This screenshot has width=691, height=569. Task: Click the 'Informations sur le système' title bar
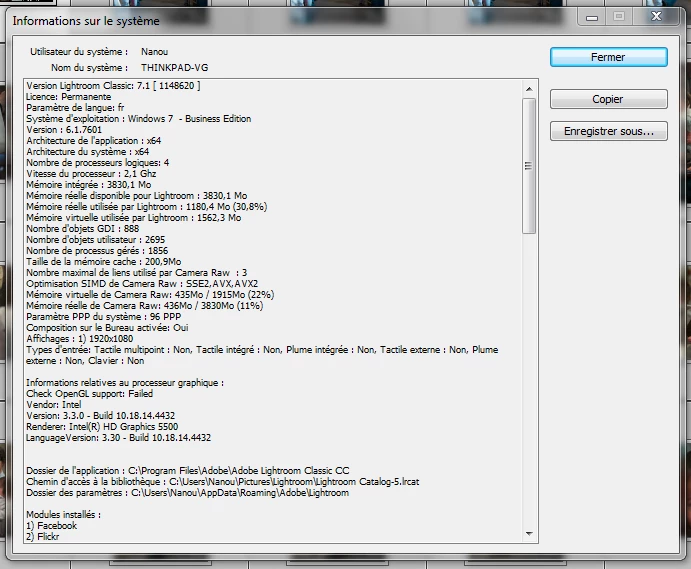pyautogui.click(x=86, y=21)
